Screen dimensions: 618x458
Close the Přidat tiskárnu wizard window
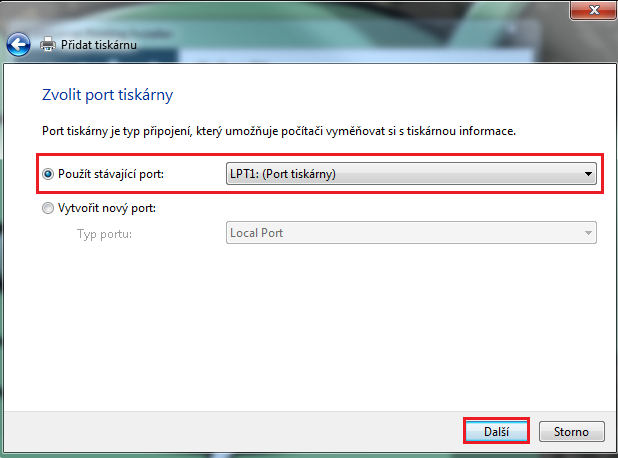pyautogui.click(x=593, y=10)
